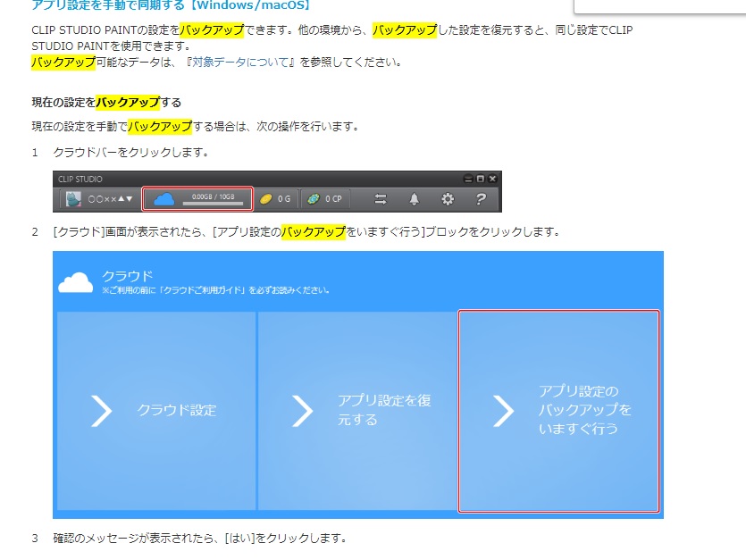The width and height of the screenshot is (746, 560).
Task: Open the アプリ設定を手動で同期する heading link
Action: tap(171, 5)
